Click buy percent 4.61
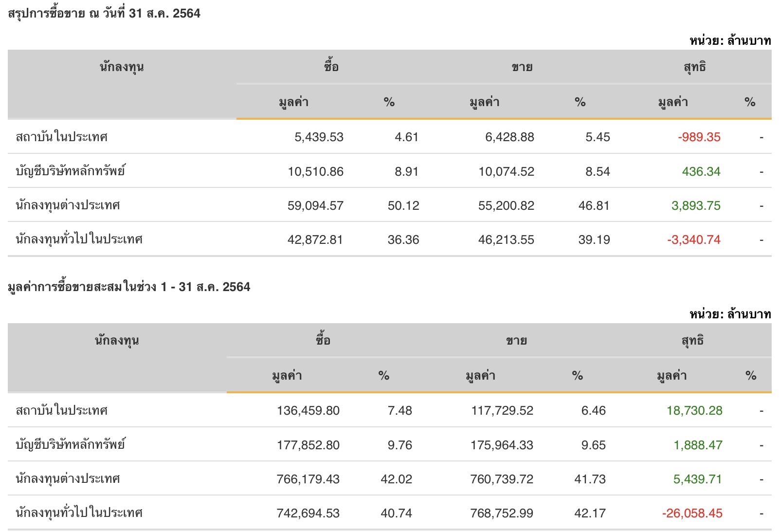779x532 pixels. (407, 137)
